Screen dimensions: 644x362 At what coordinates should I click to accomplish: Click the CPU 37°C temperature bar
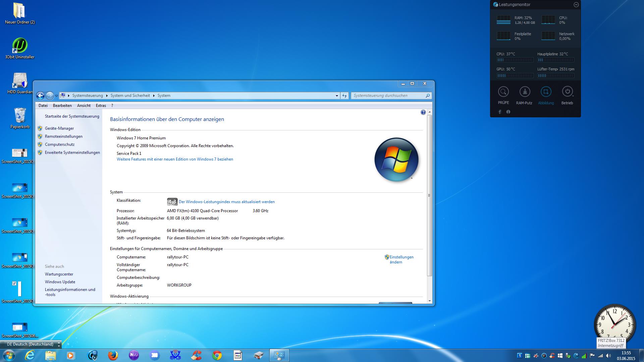click(515, 60)
